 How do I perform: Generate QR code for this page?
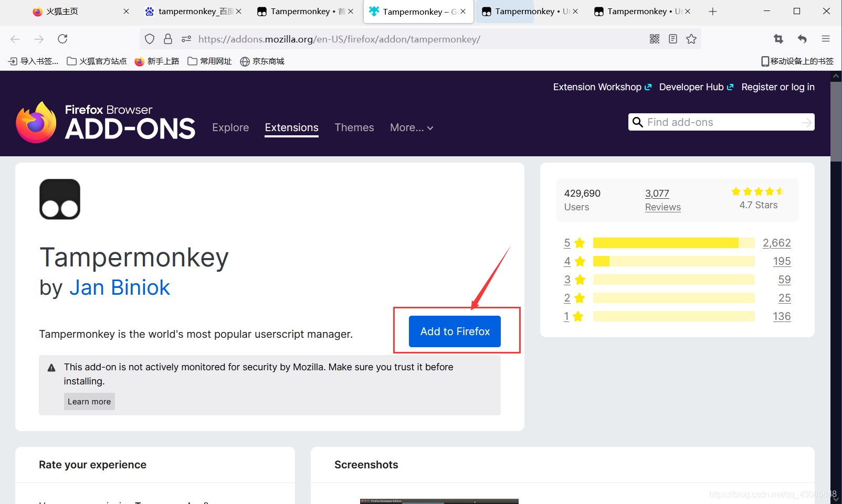click(x=655, y=39)
